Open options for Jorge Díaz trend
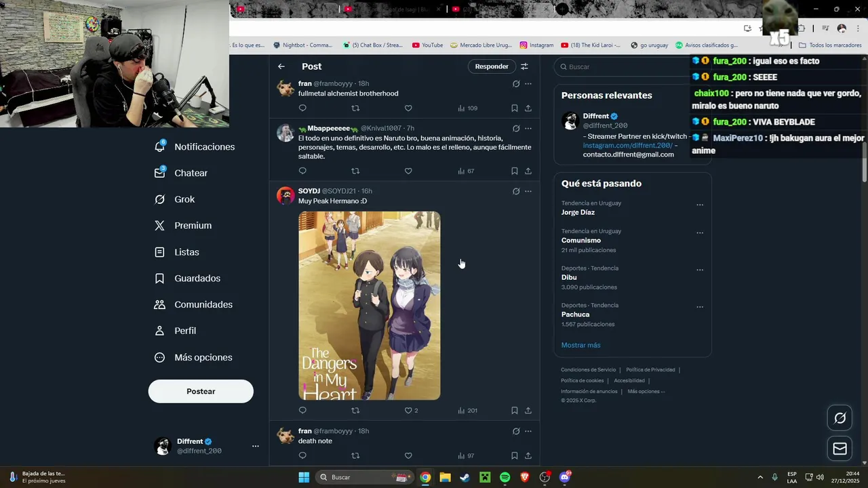Image resolution: width=868 pixels, height=488 pixels. pos(700,205)
